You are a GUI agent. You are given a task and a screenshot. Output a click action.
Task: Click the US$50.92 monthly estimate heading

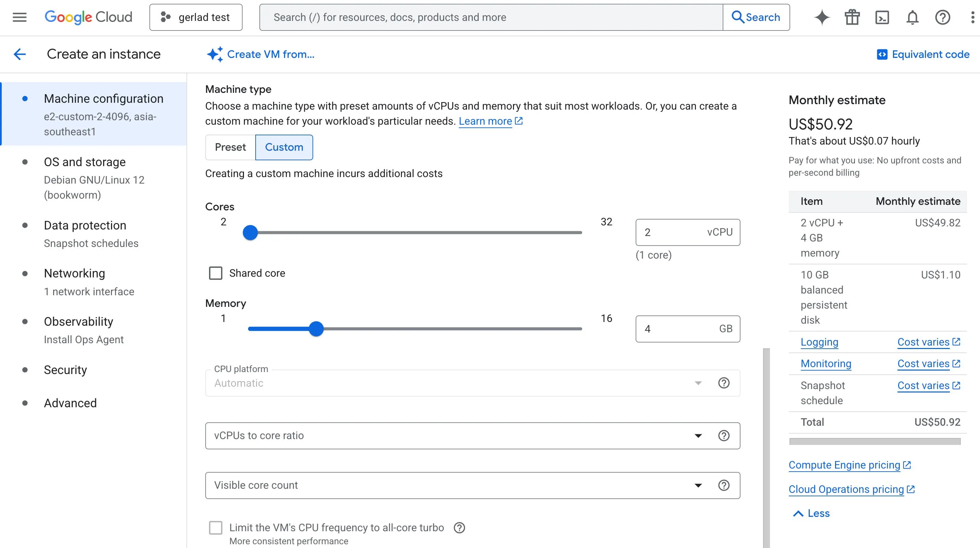pyautogui.click(x=821, y=124)
